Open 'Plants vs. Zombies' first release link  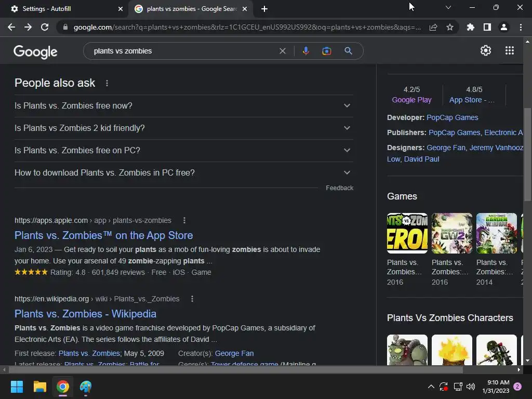[89, 353]
